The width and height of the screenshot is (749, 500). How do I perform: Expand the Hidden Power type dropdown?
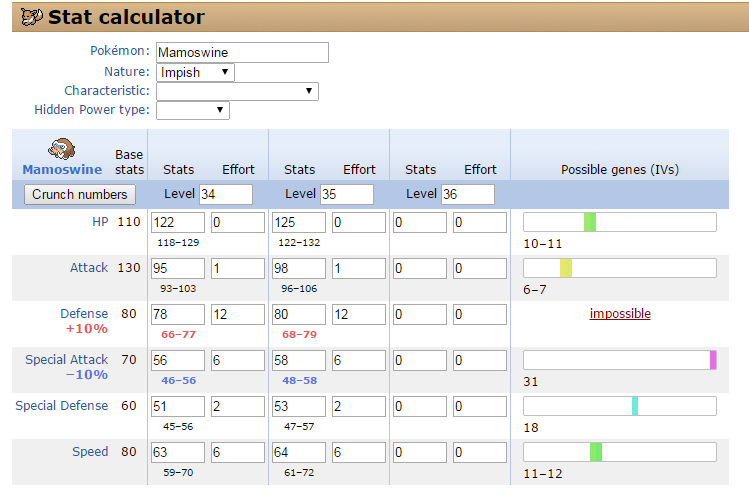(x=193, y=110)
